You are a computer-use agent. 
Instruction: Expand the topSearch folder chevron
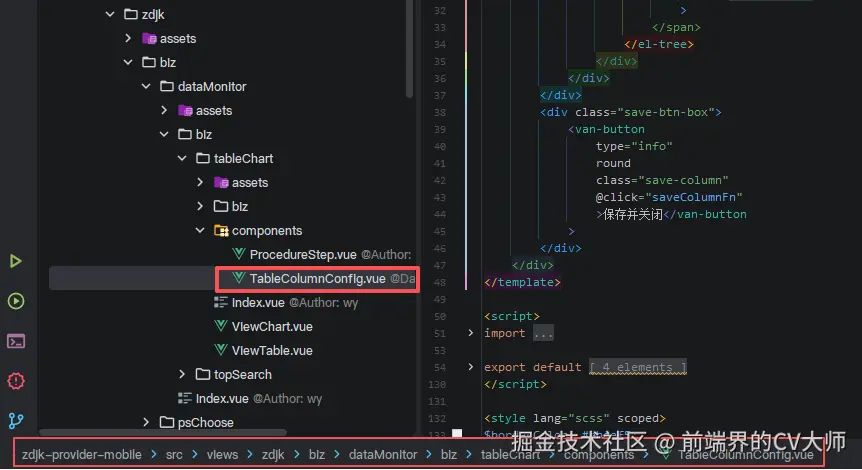(x=182, y=374)
